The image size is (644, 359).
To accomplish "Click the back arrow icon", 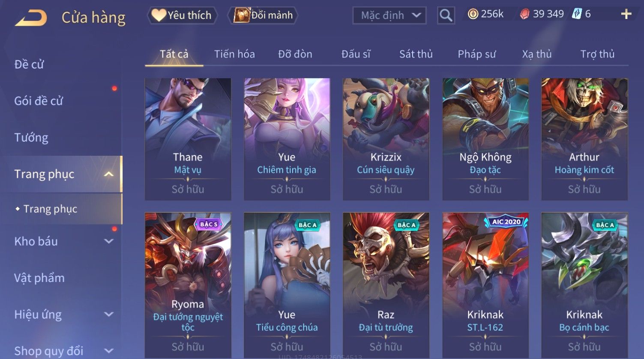I will point(31,18).
